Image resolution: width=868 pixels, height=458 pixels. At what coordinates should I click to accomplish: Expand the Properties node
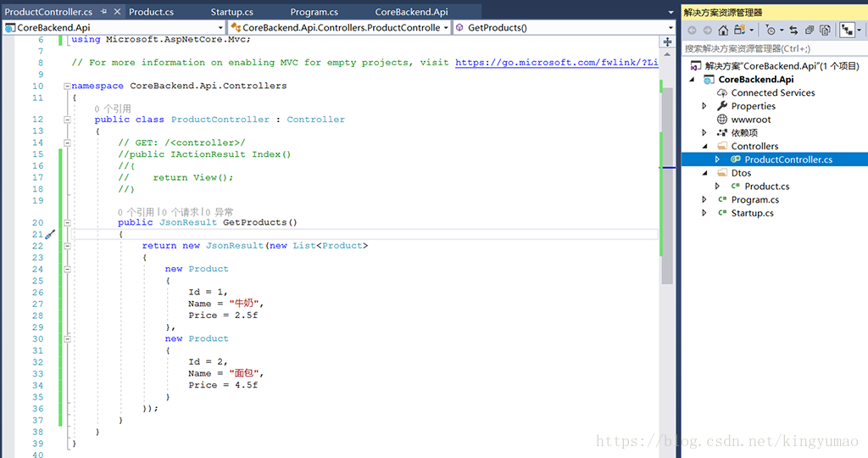(704, 106)
